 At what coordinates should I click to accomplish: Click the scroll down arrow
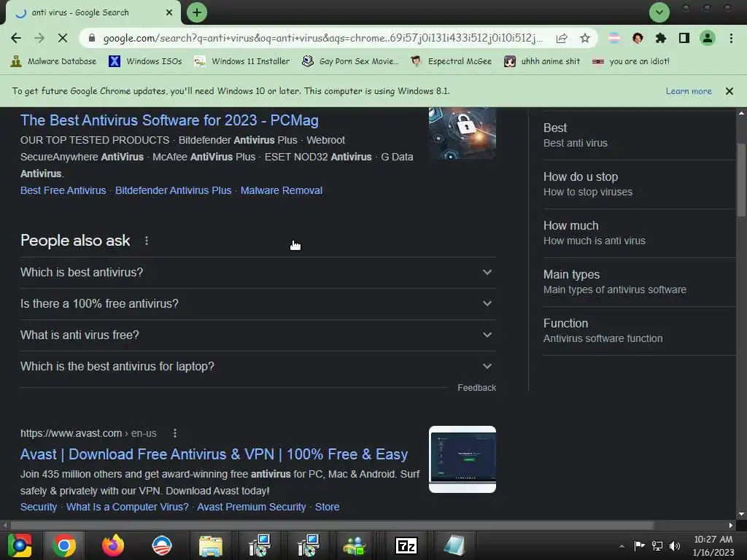(x=741, y=514)
